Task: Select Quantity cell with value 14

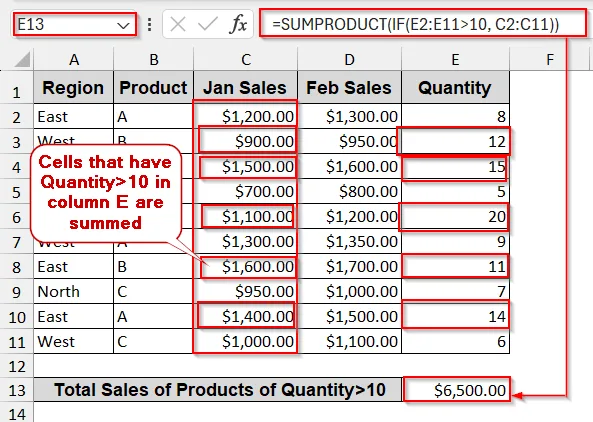Action: pyautogui.click(x=455, y=316)
